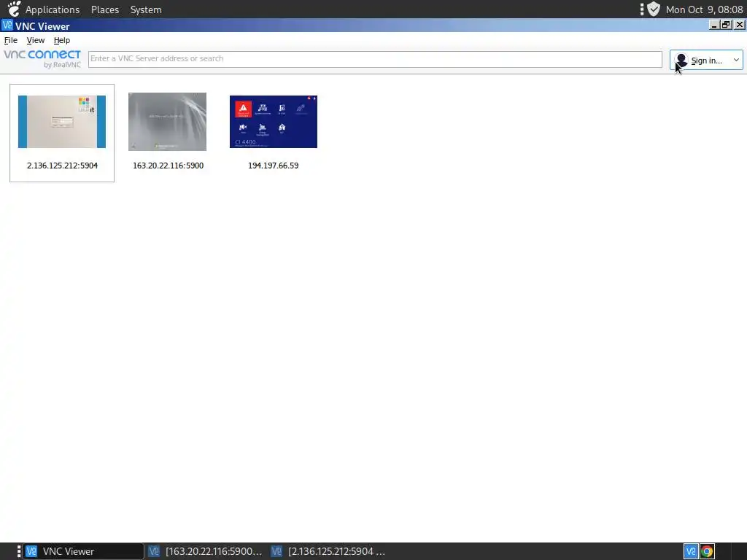Viewport: 747px width, 560px height.
Task: Click the 194.197.66.59 address label
Action: click(274, 166)
